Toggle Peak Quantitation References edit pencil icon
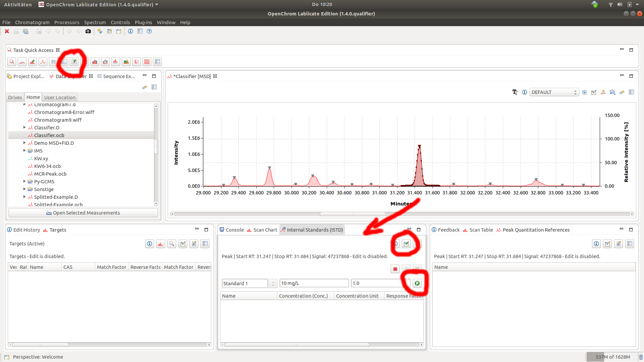This screenshot has width=644, height=362. click(607, 244)
